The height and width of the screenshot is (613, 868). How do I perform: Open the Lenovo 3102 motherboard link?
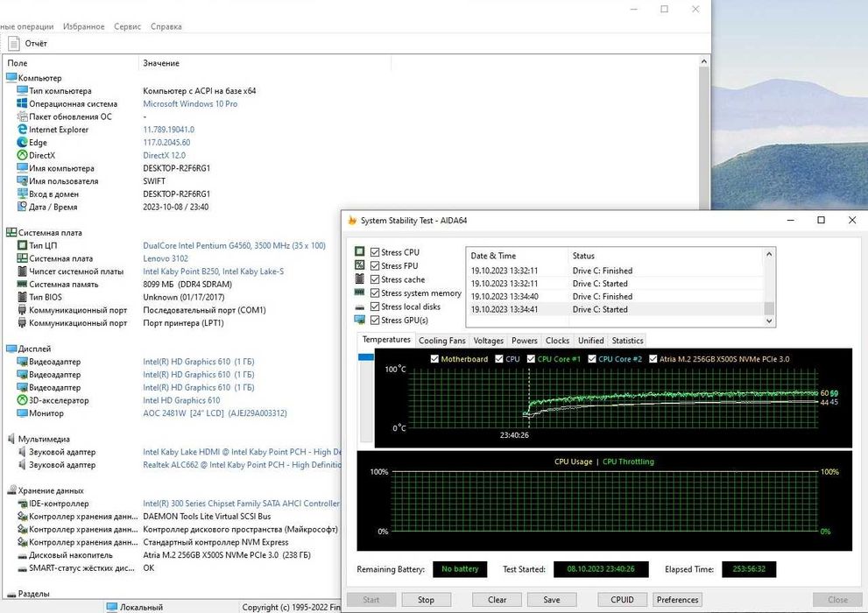[x=166, y=258]
